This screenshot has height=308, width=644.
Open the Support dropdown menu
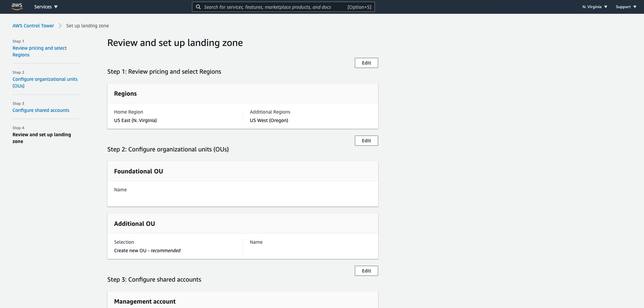click(x=626, y=7)
